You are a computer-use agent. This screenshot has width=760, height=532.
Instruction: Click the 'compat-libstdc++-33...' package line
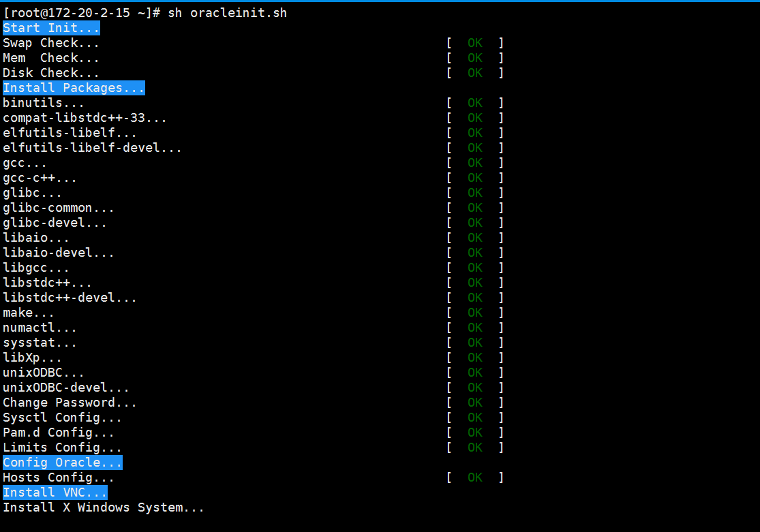tap(85, 119)
